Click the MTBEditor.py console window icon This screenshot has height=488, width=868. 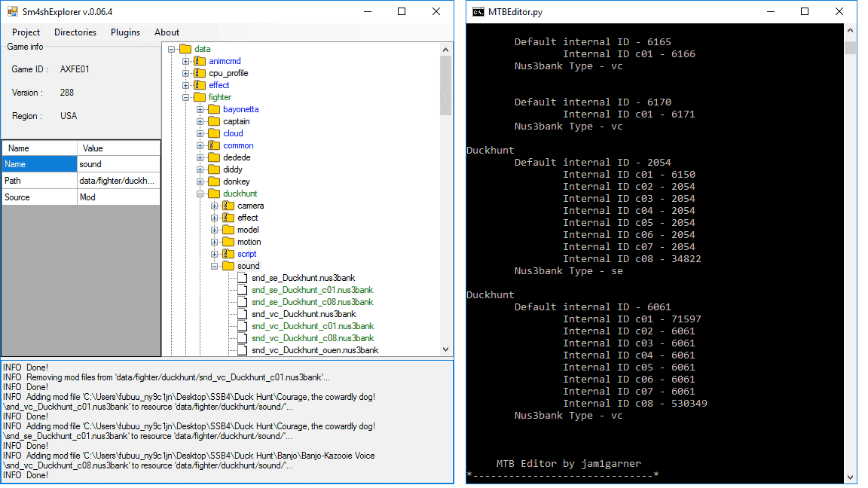[478, 11]
